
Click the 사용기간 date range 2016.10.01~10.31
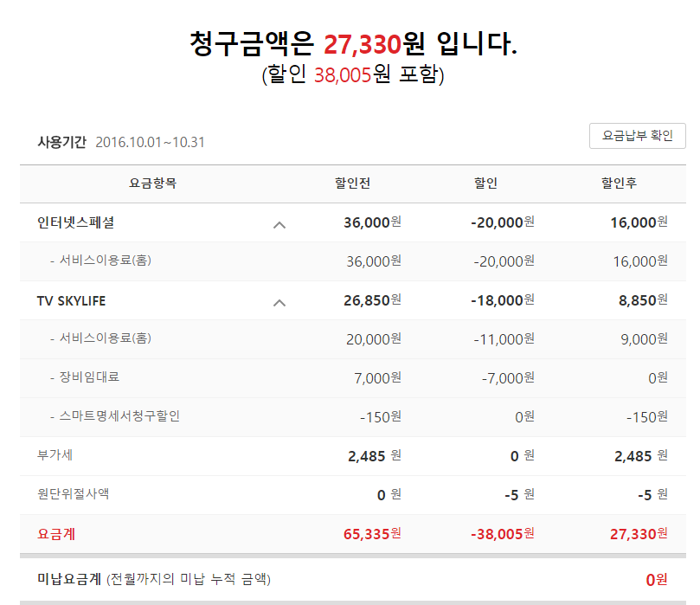(150, 142)
